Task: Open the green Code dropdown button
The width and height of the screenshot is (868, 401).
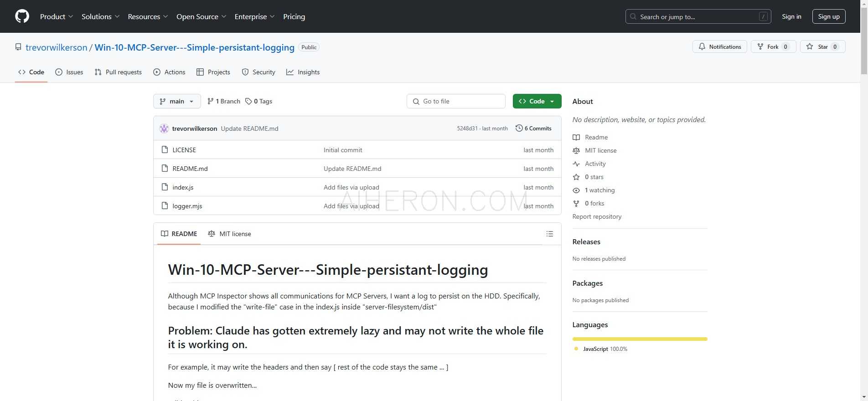Action: [x=537, y=101]
